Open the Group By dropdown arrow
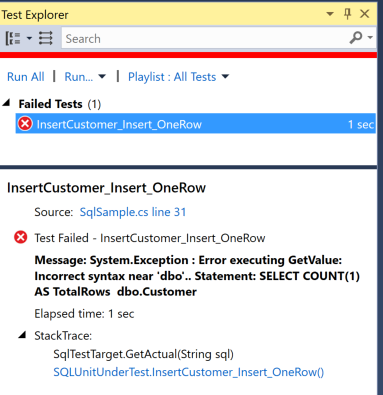The width and height of the screenshot is (383, 395). 29,38
